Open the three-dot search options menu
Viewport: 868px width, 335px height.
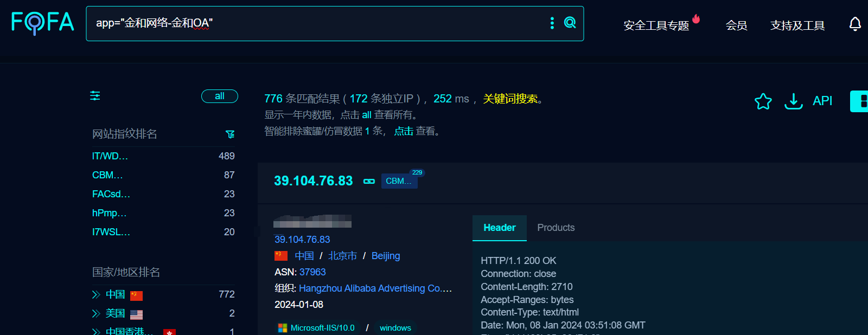pos(552,23)
